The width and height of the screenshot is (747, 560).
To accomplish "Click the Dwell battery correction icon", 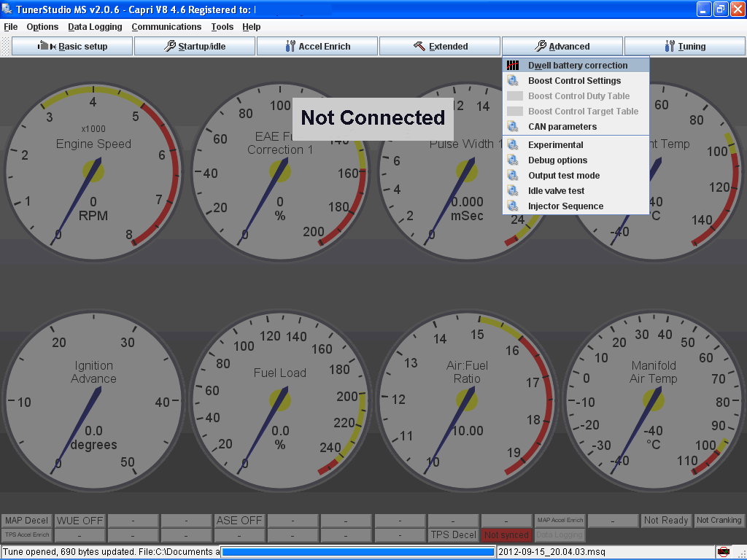I will 513,65.
